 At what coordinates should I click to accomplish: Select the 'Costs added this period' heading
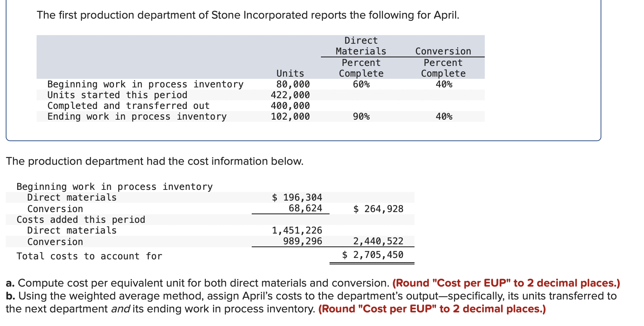point(81,220)
